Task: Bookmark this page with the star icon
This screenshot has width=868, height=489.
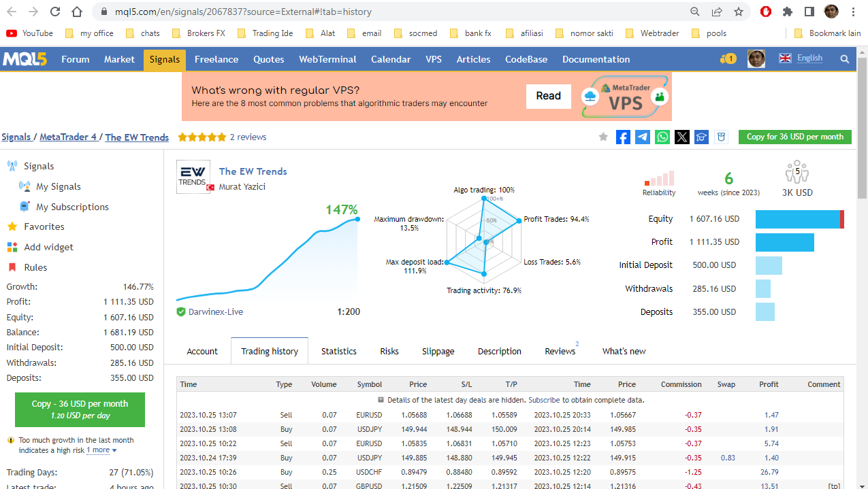Action: coord(739,12)
